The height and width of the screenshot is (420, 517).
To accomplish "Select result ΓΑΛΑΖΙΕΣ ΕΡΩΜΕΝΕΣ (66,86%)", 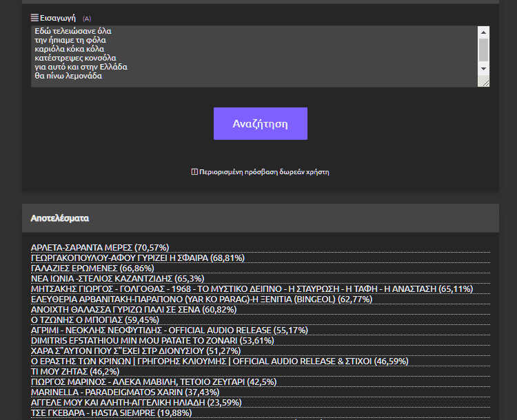I will (x=92, y=268).
